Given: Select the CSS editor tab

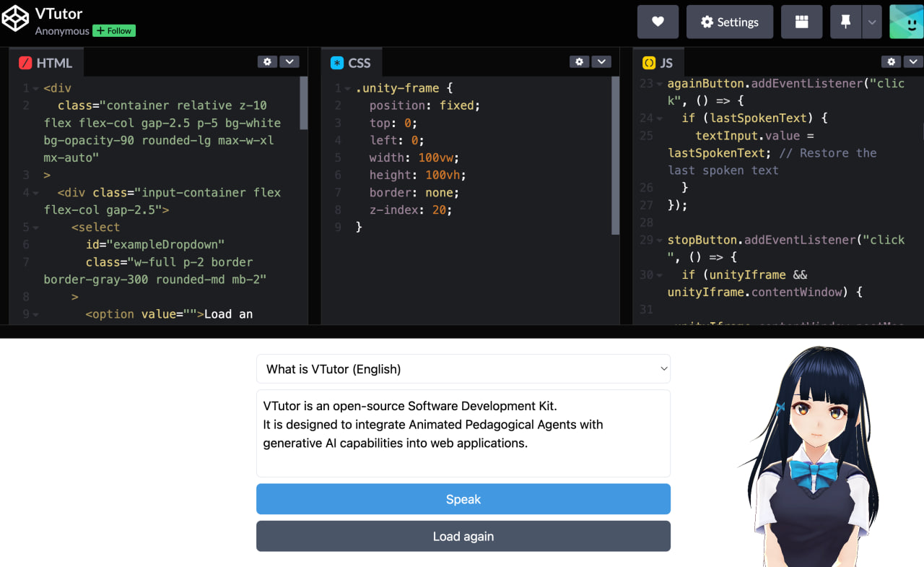Looking at the screenshot, I should (x=351, y=63).
